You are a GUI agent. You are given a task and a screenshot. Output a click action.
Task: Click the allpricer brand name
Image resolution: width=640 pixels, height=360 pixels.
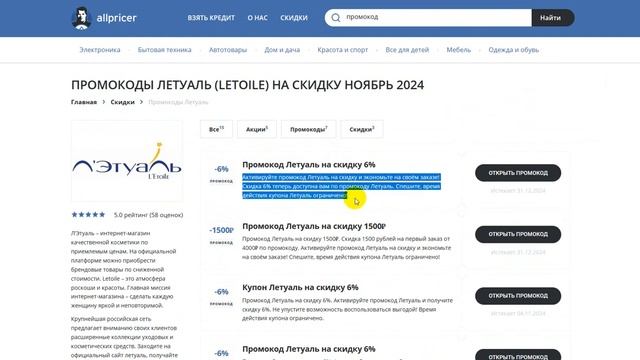[x=116, y=18]
